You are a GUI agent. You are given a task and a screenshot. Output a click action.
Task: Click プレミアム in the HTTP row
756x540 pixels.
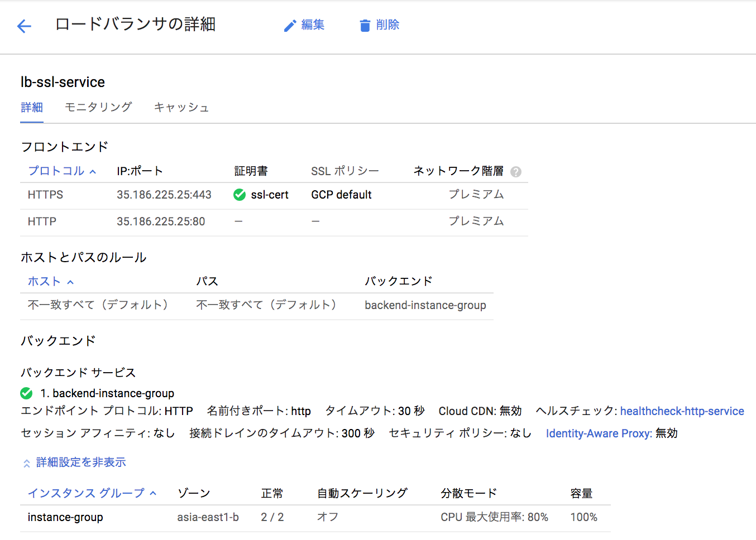[476, 221]
